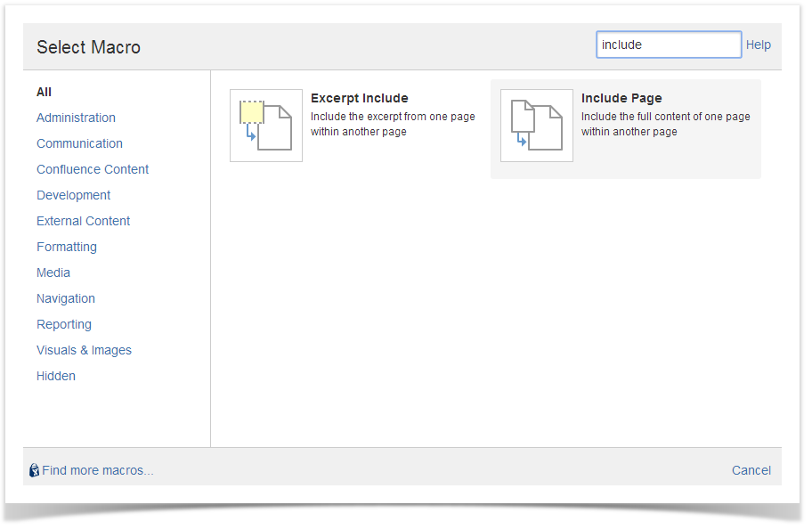
Task: Pick the Include Page macro title
Action: pos(621,99)
